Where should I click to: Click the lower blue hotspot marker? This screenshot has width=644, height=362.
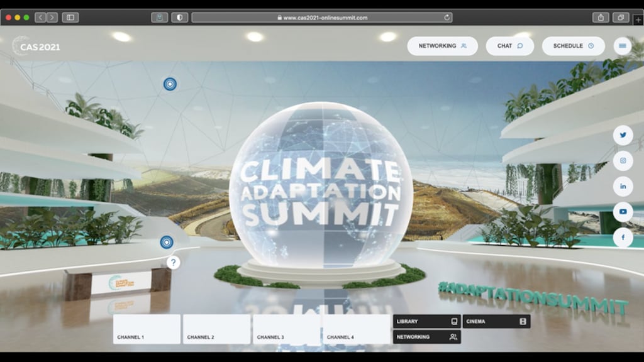point(167,242)
